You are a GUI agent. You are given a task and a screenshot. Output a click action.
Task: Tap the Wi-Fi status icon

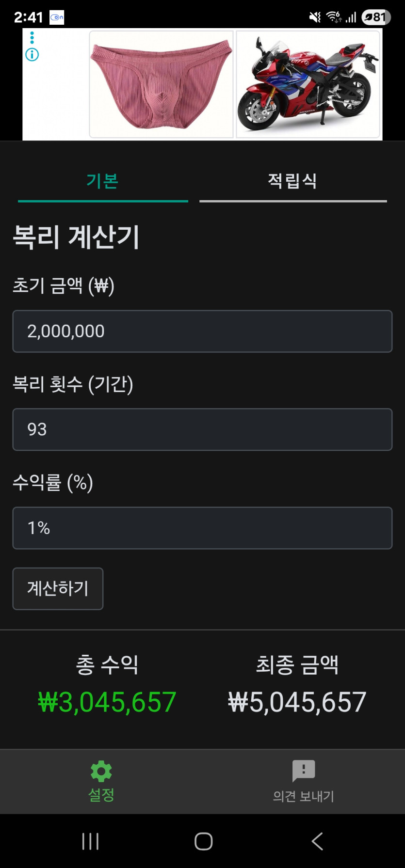334,17
